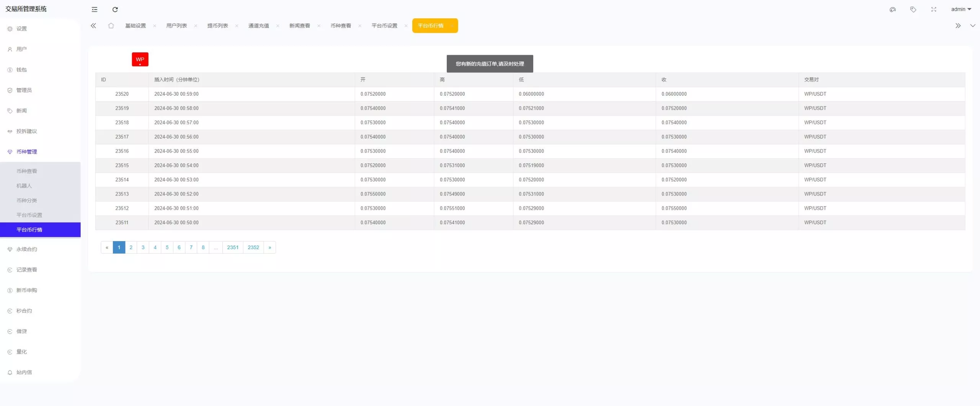Collapse tabs with the left double-chevron
This screenshot has width=980, height=406.
pyautogui.click(x=93, y=25)
